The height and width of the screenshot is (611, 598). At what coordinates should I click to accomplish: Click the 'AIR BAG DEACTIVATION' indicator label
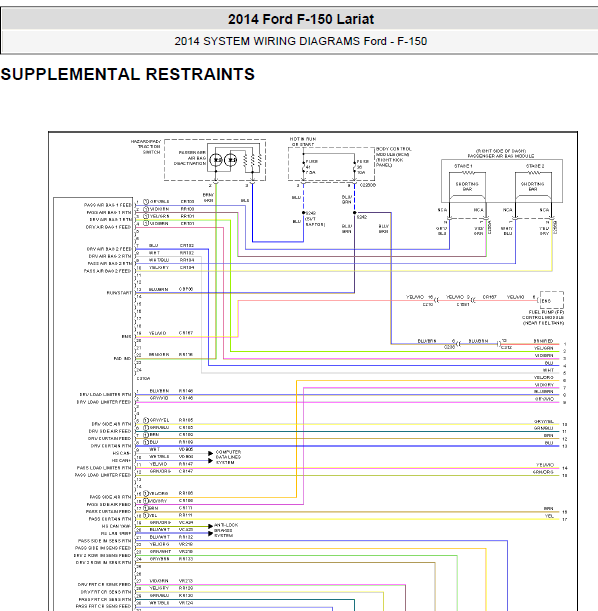tap(190, 161)
